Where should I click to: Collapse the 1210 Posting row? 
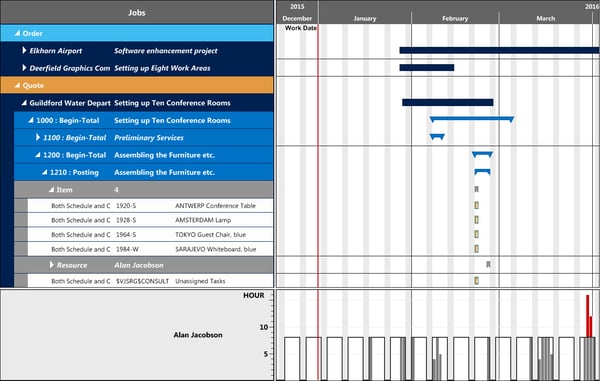tap(45, 172)
